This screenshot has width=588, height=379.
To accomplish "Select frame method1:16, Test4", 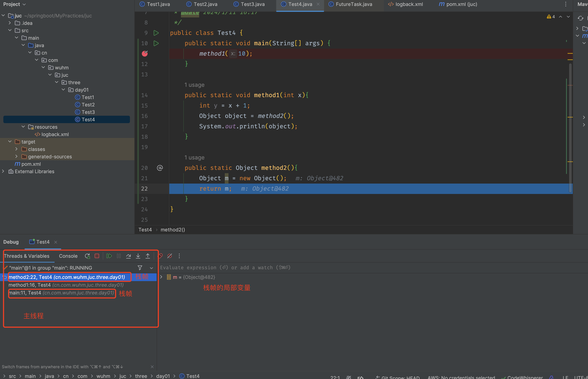I will [x=66, y=285].
